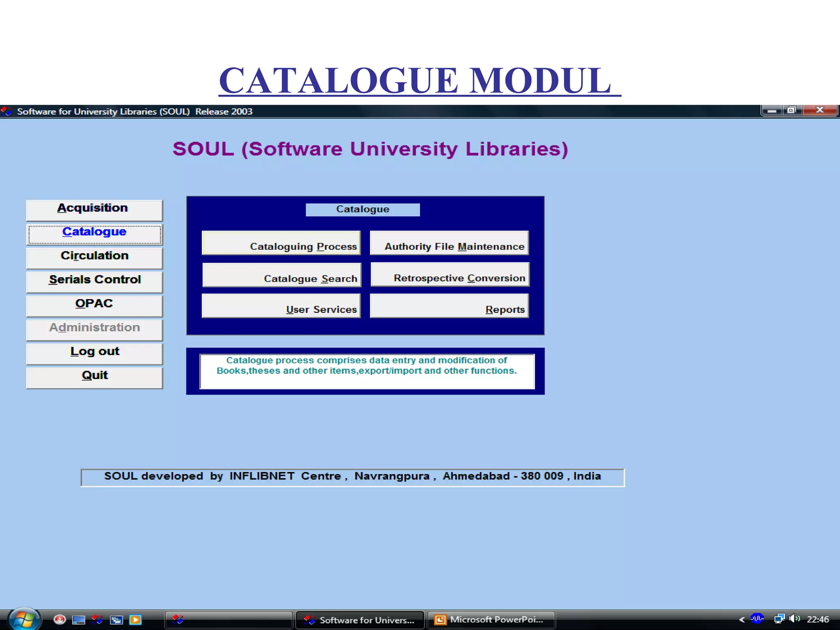The image size is (840, 630).
Task: Minimize the SOUL window
Action: click(x=772, y=110)
